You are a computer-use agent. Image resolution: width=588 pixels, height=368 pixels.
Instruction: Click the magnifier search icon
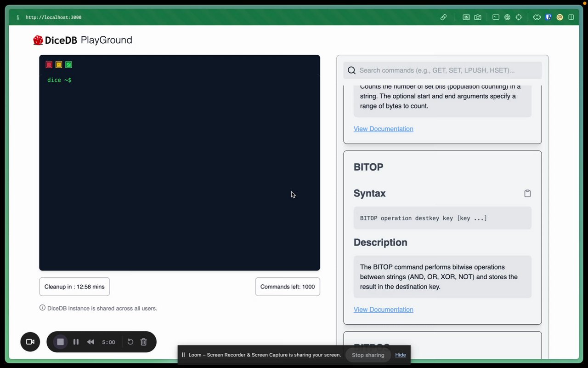(x=352, y=70)
